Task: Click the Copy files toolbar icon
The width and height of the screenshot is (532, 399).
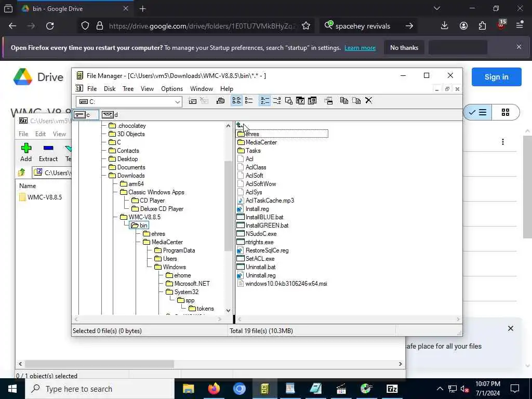Action: click(344, 101)
